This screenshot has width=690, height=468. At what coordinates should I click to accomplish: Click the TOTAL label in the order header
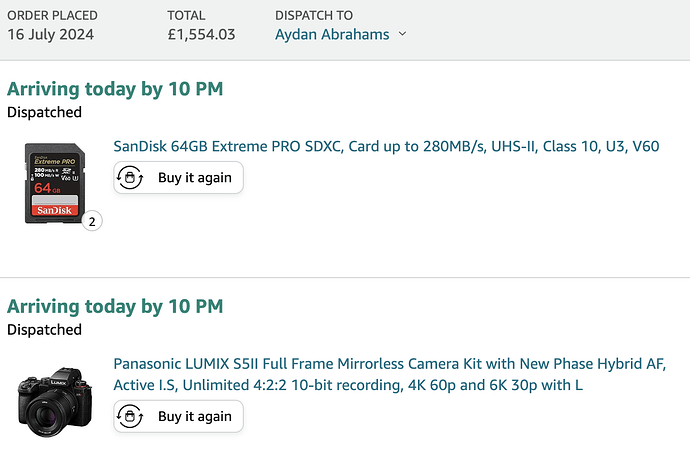point(186,15)
